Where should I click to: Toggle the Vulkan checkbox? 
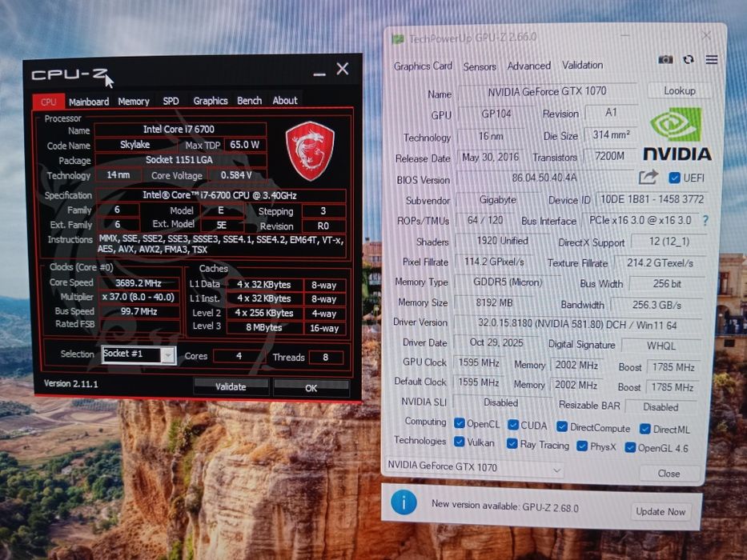(460, 442)
